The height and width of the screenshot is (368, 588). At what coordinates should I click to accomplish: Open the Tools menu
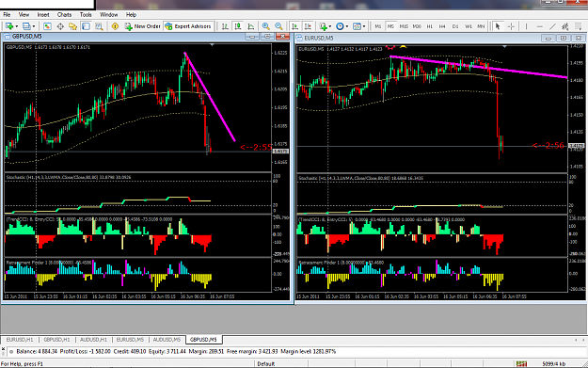(x=86, y=15)
